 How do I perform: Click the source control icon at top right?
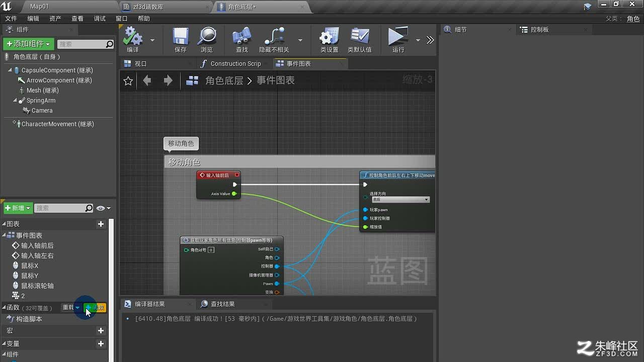pos(588,7)
